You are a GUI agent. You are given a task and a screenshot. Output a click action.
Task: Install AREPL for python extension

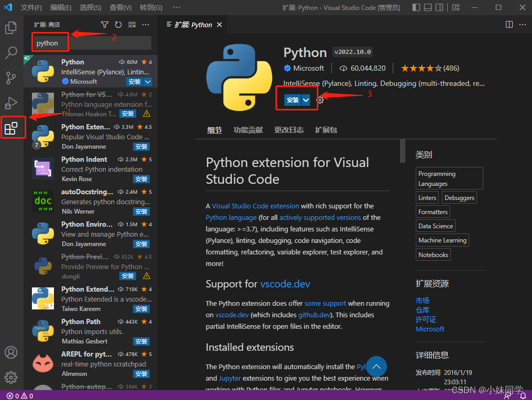click(141, 374)
